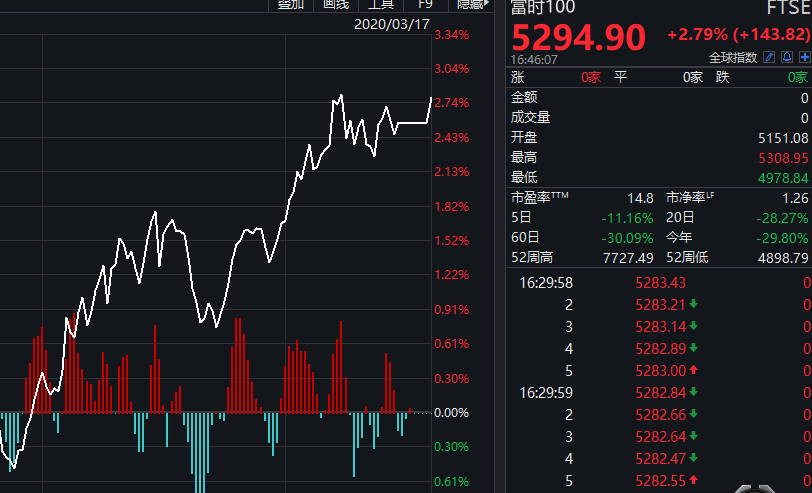Select the 成交量 label
The width and height of the screenshot is (812, 493).
530,118
